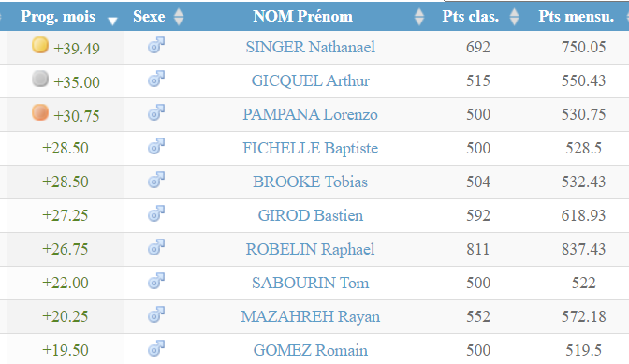Sort using NOM Prénom column arrows

coord(419,17)
